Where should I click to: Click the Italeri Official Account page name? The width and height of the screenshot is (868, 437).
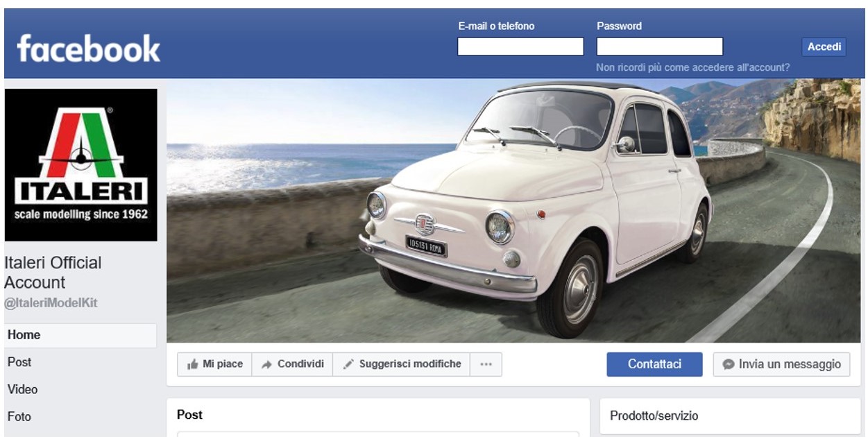click(x=53, y=273)
